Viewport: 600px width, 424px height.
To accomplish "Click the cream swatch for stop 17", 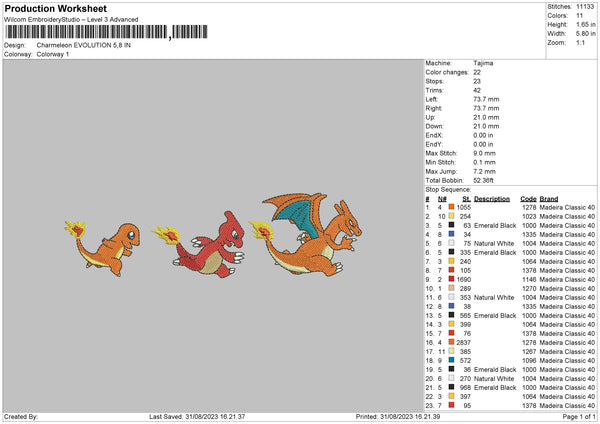I will pyautogui.click(x=452, y=352).
